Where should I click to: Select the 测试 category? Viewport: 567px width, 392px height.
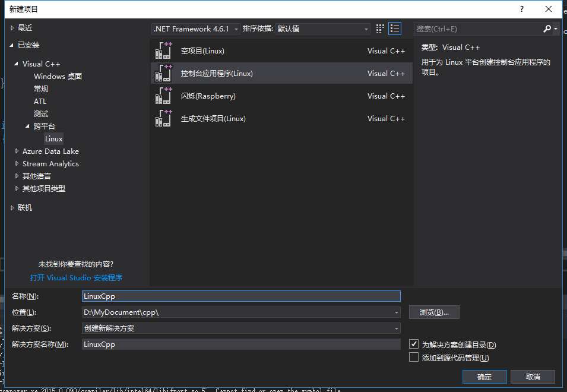pos(41,114)
